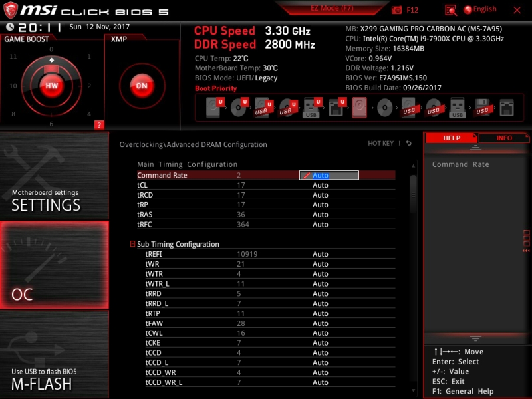Image resolution: width=532 pixels, height=399 pixels.
Task: Click the help panel bottom grip handle
Action: click(475, 338)
